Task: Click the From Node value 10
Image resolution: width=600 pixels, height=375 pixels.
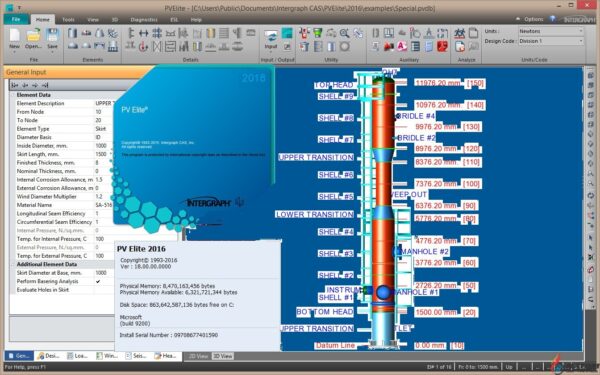Action: click(x=98, y=112)
